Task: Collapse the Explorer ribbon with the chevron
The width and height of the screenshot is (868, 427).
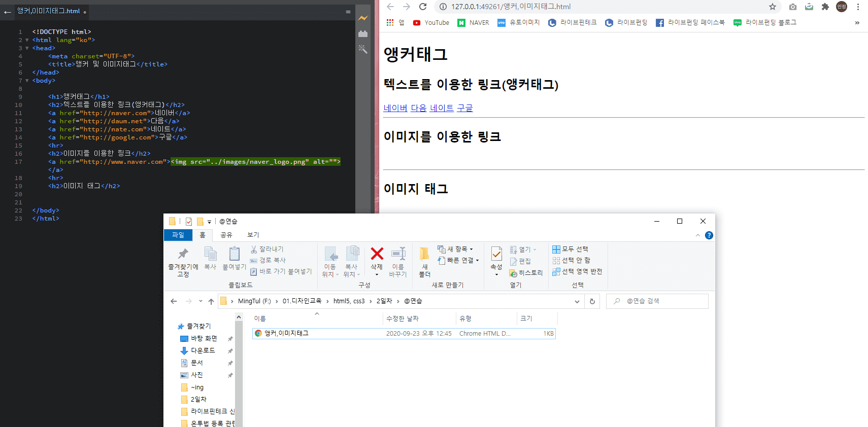Action: click(x=698, y=235)
